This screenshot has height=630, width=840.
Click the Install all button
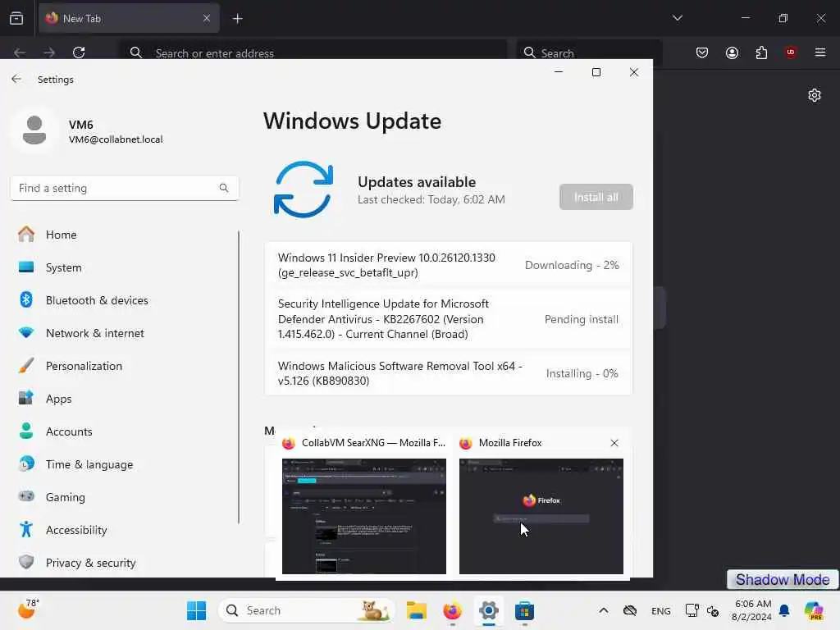click(596, 197)
